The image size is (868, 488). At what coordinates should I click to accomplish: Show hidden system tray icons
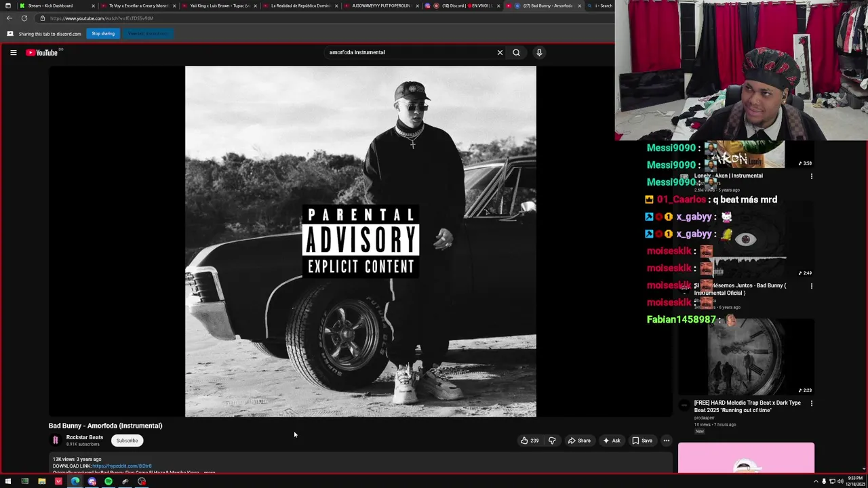(816, 481)
